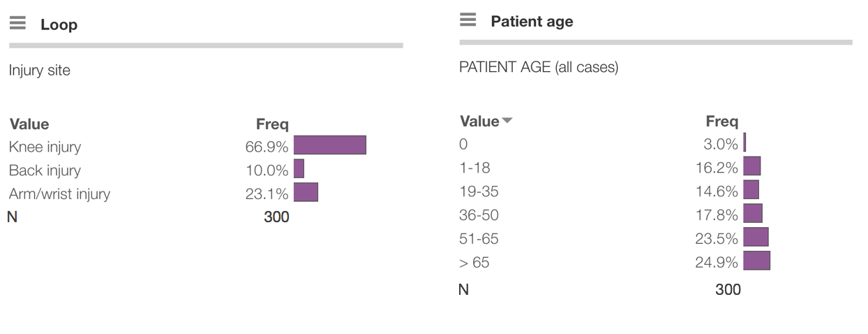The height and width of the screenshot is (334, 868).
Task: Select the Knee injury row label
Action: (x=45, y=147)
